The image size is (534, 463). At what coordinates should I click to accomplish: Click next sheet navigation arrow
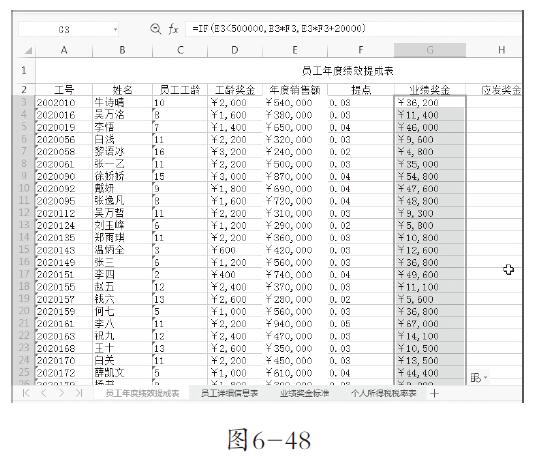pyautogui.click(x=61, y=393)
